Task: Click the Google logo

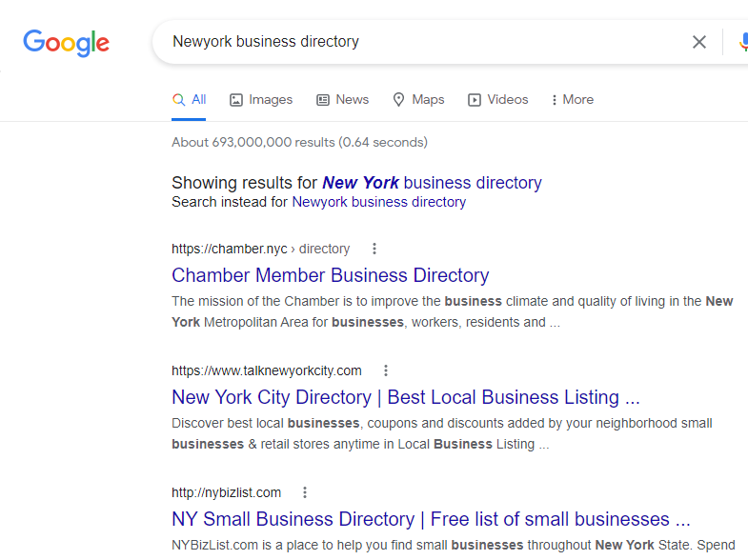Action: (x=67, y=43)
